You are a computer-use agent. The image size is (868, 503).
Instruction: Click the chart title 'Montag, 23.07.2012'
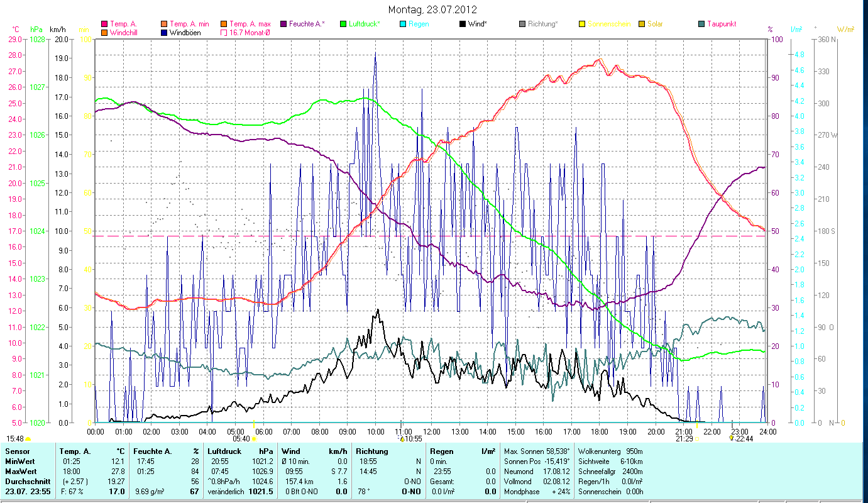(432, 9)
